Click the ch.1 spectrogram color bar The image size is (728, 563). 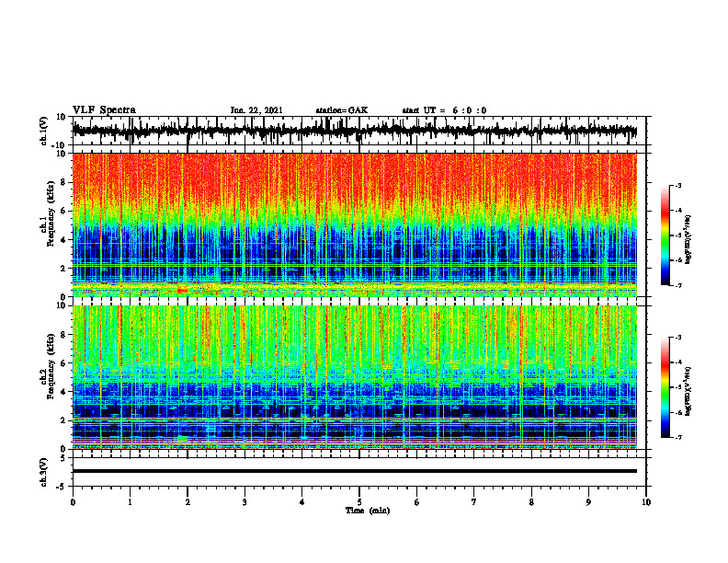pyautogui.click(x=665, y=236)
